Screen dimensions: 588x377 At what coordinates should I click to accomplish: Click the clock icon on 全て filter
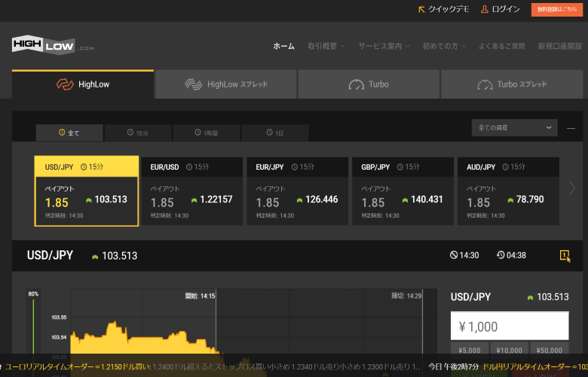tap(62, 133)
